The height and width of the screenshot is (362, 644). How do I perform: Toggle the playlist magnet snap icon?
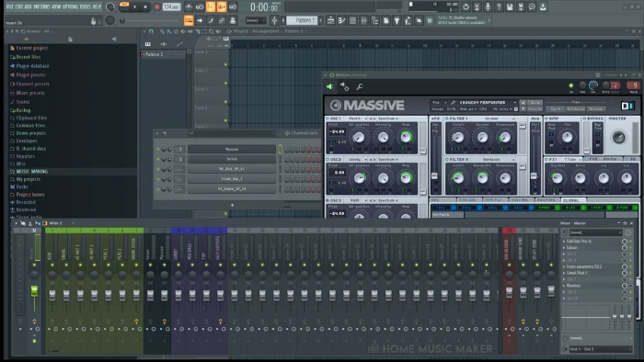click(151, 31)
